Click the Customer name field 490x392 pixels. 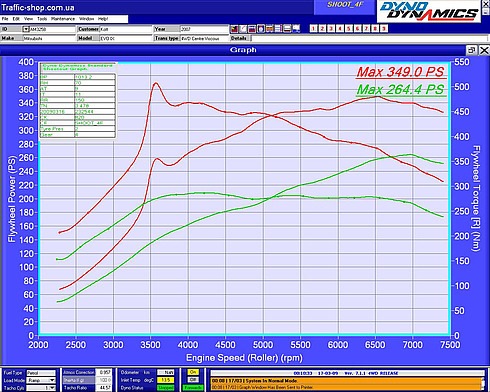(126, 29)
